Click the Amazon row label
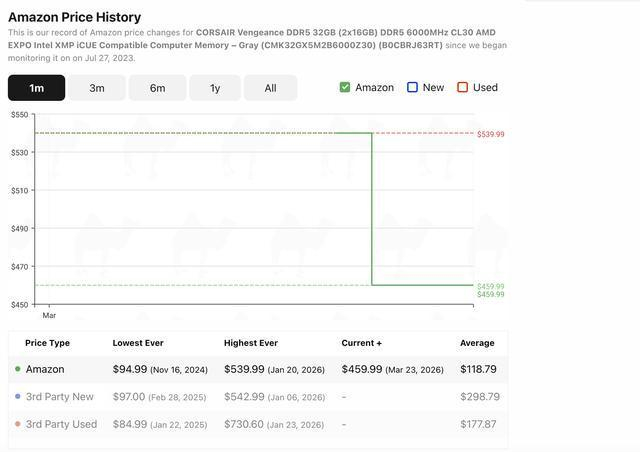 click(x=45, y=369)
